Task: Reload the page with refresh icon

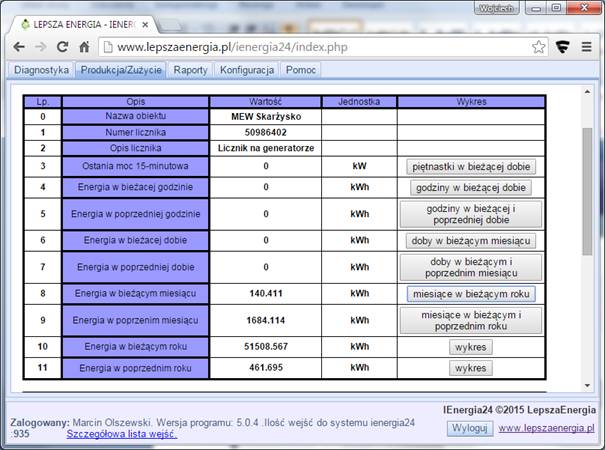Action: tap(62, 47)
